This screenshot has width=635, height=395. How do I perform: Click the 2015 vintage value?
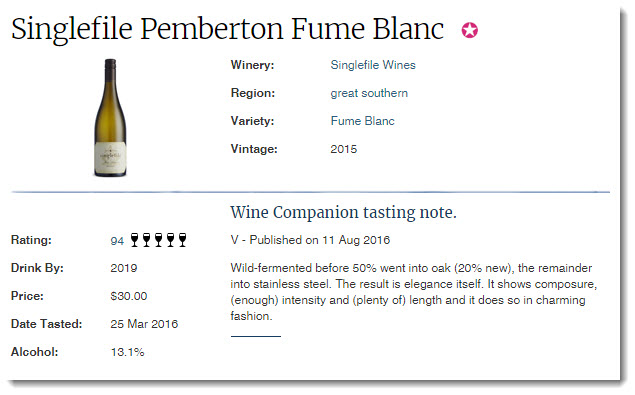(x=344, y=149)
